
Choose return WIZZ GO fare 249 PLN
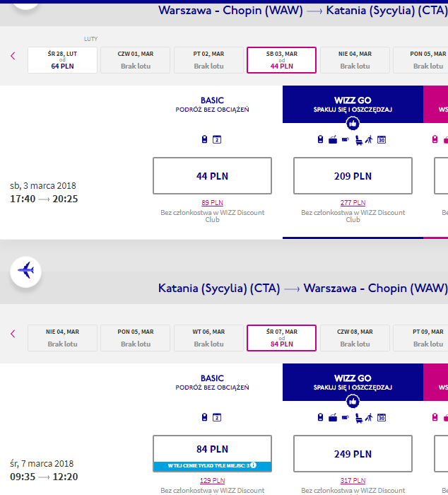click(353, 454)
